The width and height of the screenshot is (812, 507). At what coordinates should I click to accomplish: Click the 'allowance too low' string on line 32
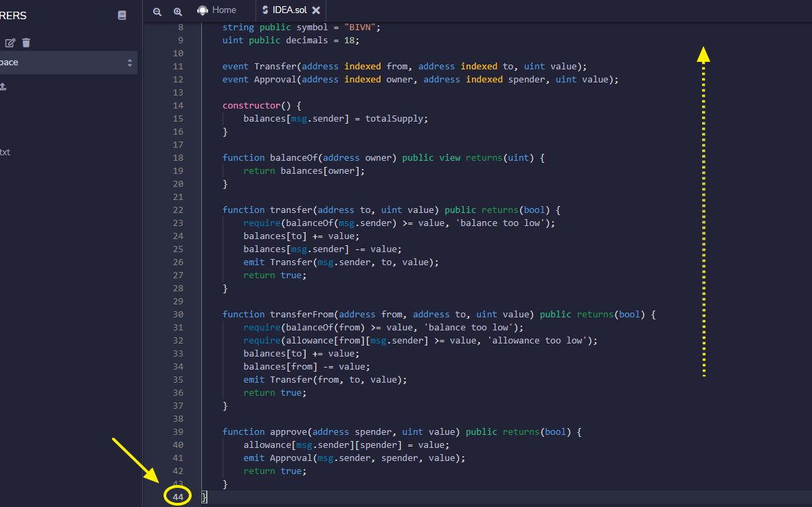coord(537,340)
